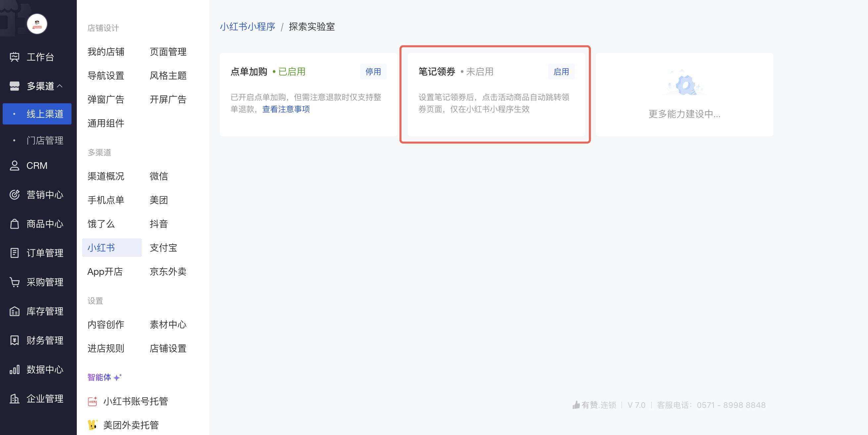Enable 笔记领券 with 启用 button
Viewport: 868px width, 435px height.
pos(561,72)
